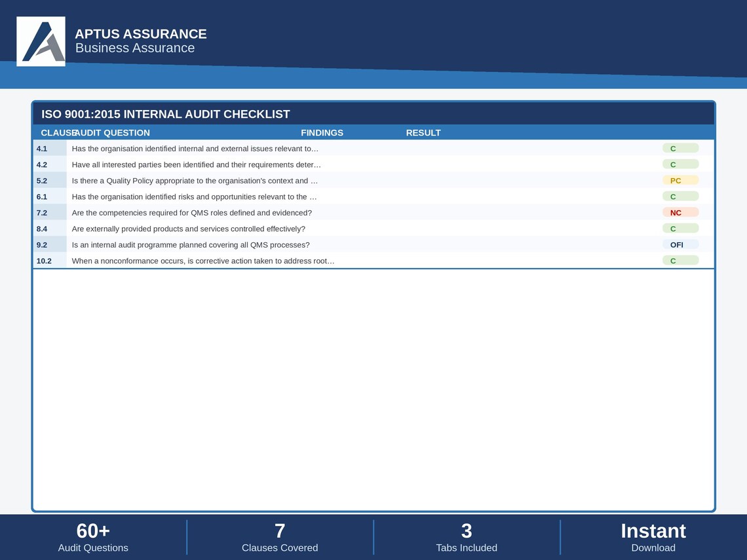
Task: Click the C result badge for clause 4.2
Action: 680,164
